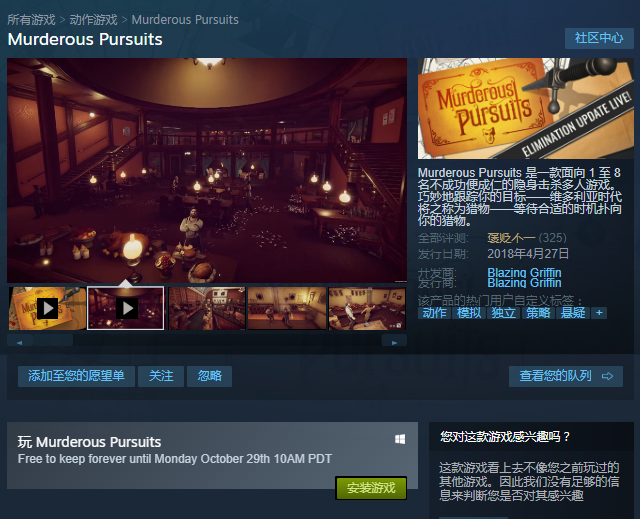Screen dimensions: 640x519
Task: Click the Murderous Pursuits page title
Action: pyautogui.click(x=85, y=40)
